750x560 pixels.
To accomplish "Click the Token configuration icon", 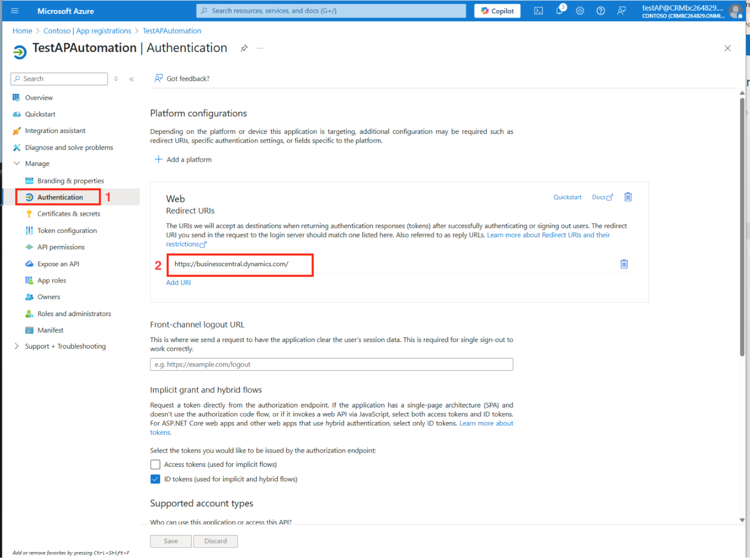I will pyautogui.click(x=29, y=231).
